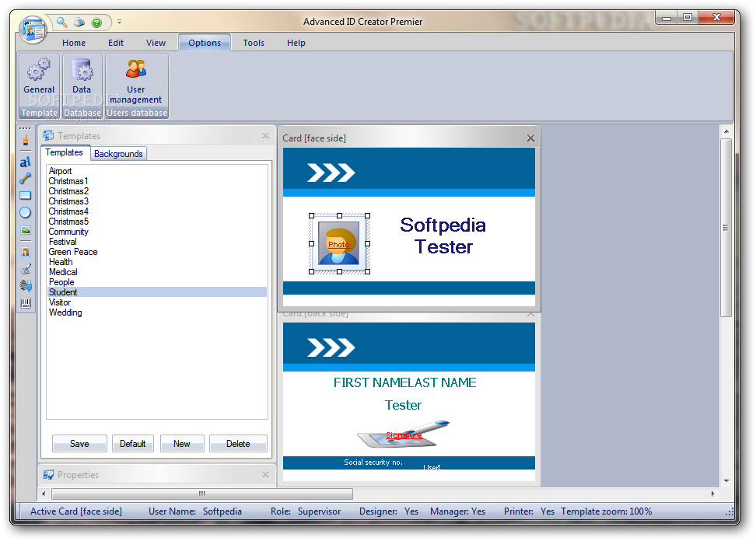Select the Medical template
The image size is (756, 541).
coord(157,272)
